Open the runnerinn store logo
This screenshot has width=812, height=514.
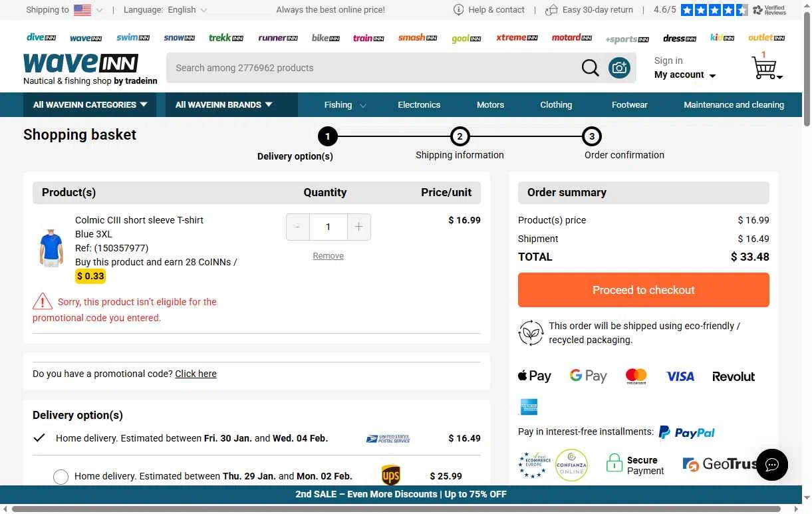[x=278, y=38]
